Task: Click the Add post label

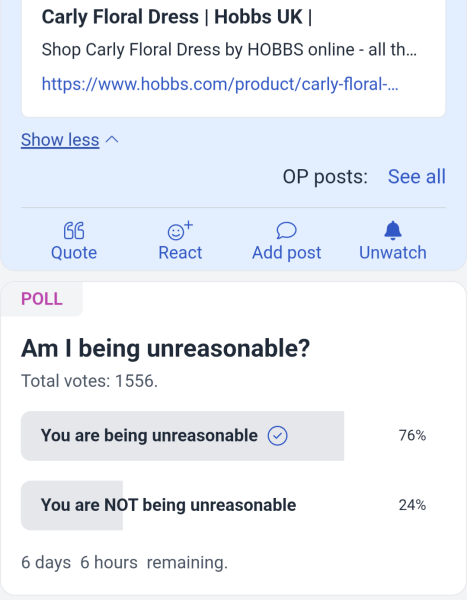Action: pyautogui.click(x=286, y=253)
